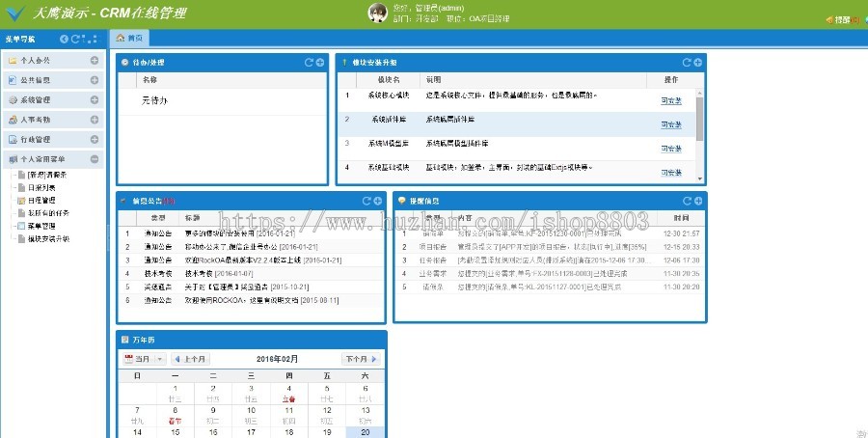Click the 模块名 column header
The width and height of the screenshot is (868, 438).
389,80
